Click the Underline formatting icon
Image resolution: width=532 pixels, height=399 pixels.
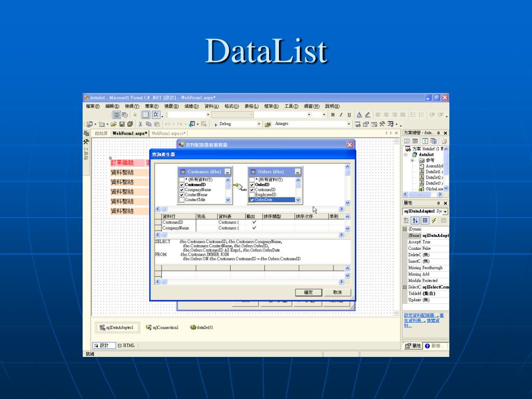tap(349, 115)
